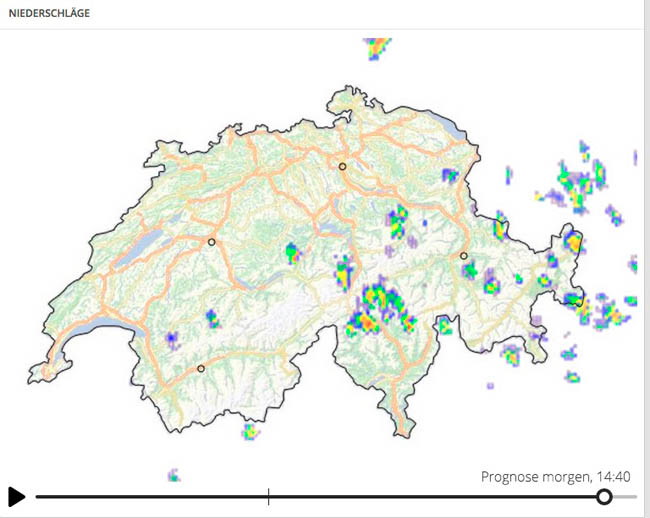
Task: Click the small rain cell above the timeline
Action: tap(174, 475)
